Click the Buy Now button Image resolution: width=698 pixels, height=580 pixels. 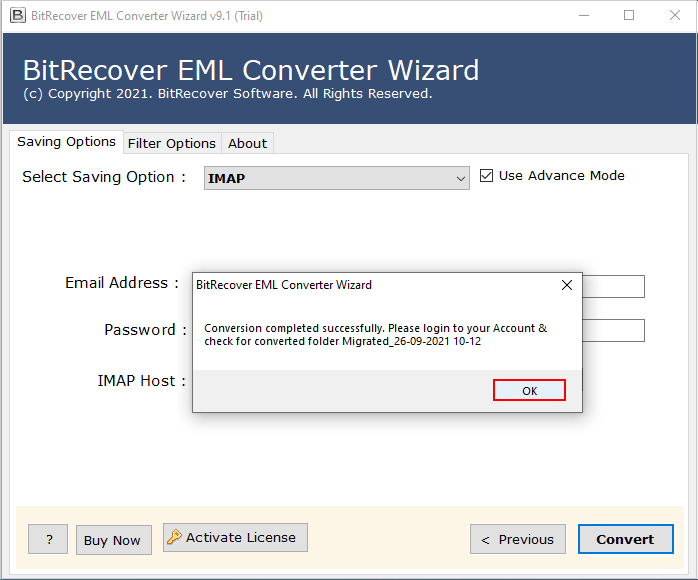114,540
